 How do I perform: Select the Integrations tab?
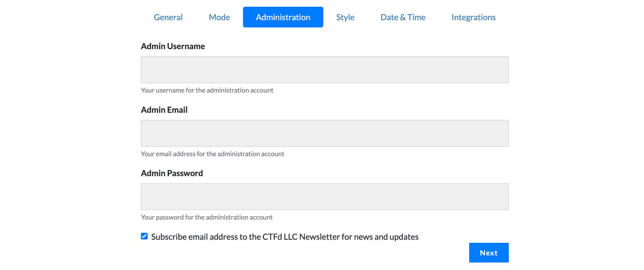tap(473, 17)
